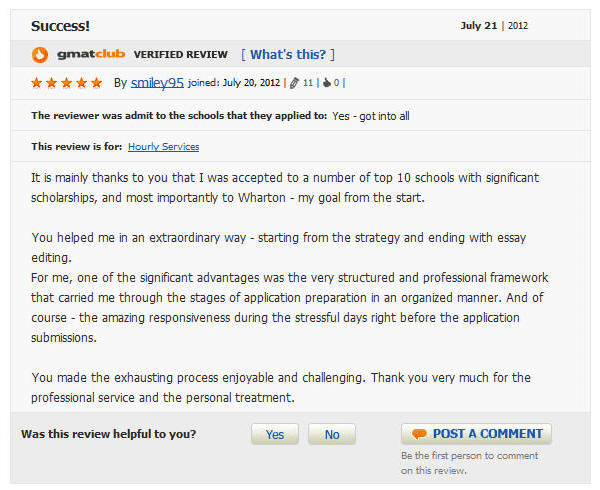Click the first person to comment note

pos(470,463)
